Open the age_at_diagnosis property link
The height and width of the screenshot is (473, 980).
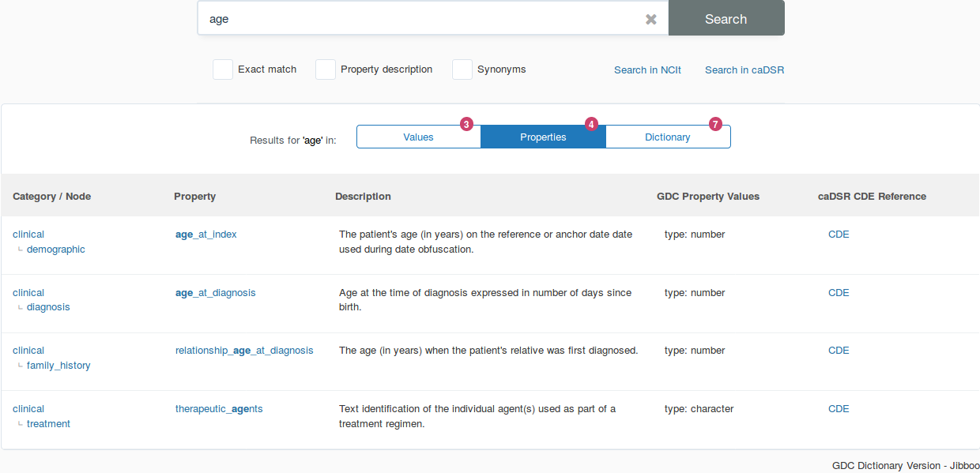(x=215, y=293)
